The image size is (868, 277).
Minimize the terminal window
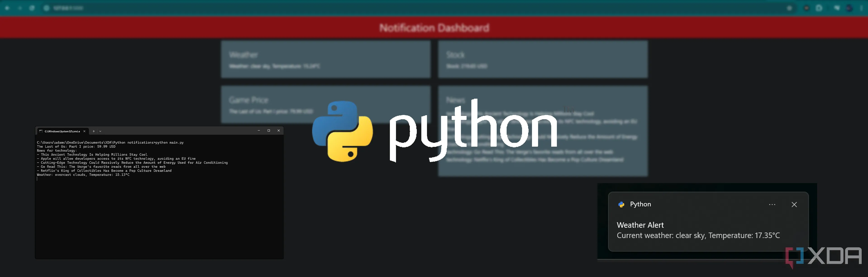[x=259, y=131]
